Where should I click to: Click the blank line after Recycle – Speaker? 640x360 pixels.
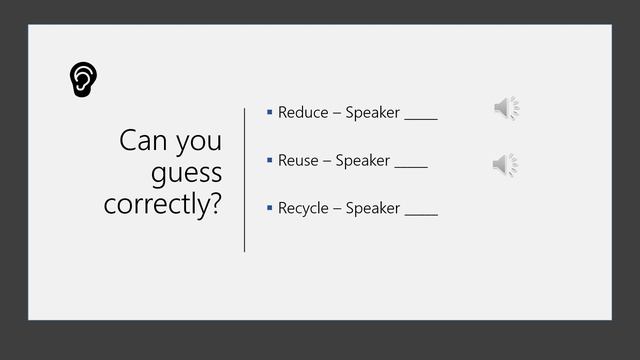(421, 215)
